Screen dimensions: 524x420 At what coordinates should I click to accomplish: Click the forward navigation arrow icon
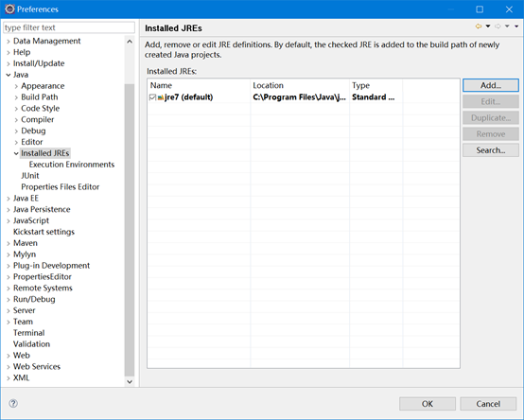(498, 26)
